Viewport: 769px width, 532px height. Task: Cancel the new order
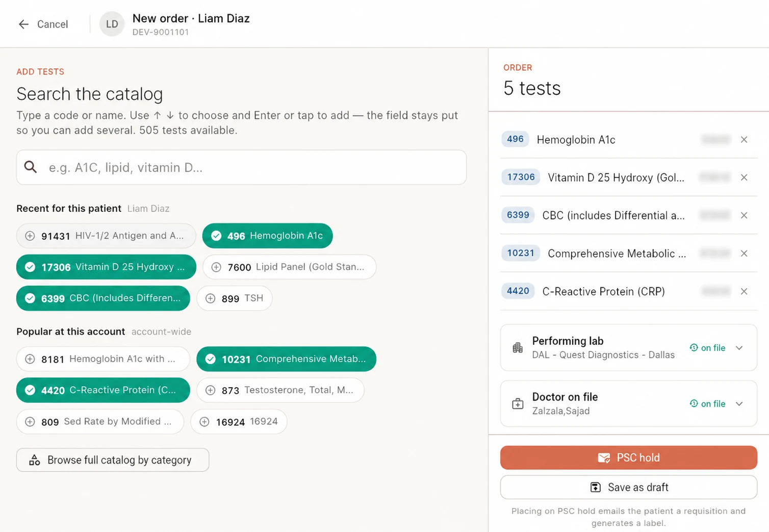click(x=43, y=24)
